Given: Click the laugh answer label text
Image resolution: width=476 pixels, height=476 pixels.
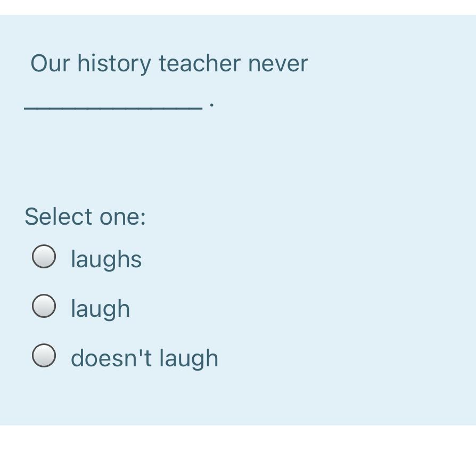Looking at the screenshot, I should tap(100, 309).
